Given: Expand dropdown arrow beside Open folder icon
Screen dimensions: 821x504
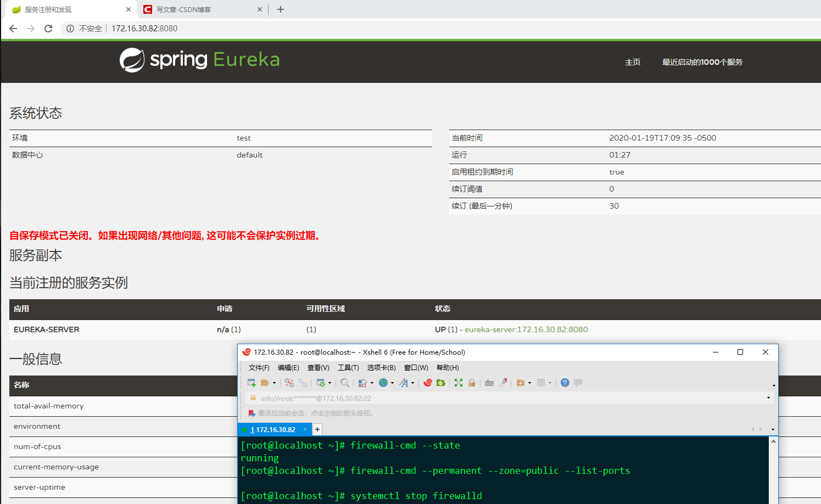Looking at the screenshot, I should [274, 383].
